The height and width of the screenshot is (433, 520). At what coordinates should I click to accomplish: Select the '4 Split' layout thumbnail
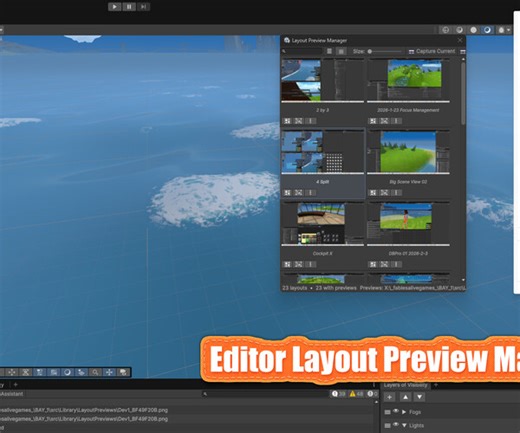click(322, 152)
